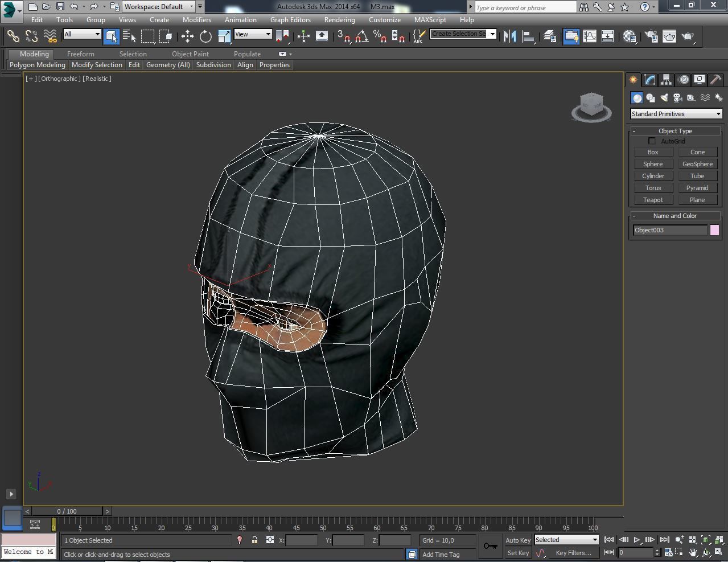Viewport: 728px width, 562px height.
Task: Switch to the Object Paint tab
Action: click(190, 54)
